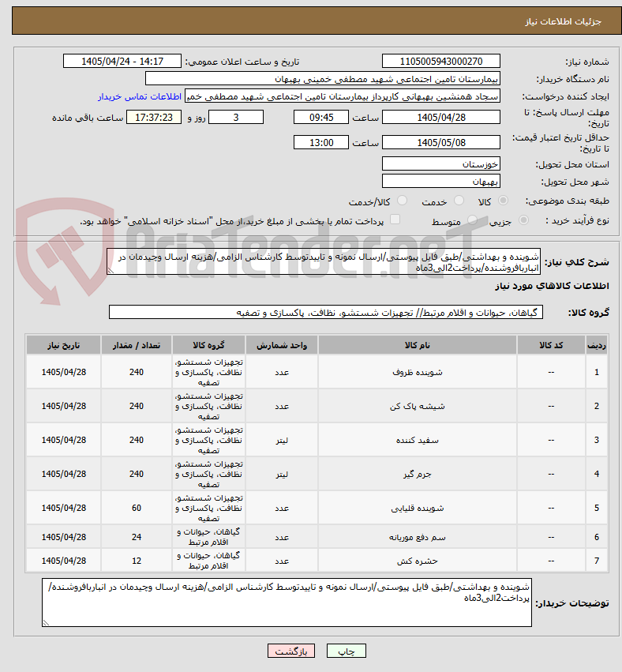Click the چاپ (print) button
The height and width of the screenshot is (672, 622).
pos(347,651)
